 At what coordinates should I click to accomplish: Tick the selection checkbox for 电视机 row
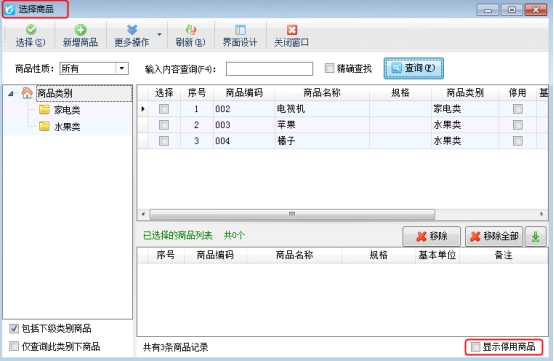click(x=164, y=109)
